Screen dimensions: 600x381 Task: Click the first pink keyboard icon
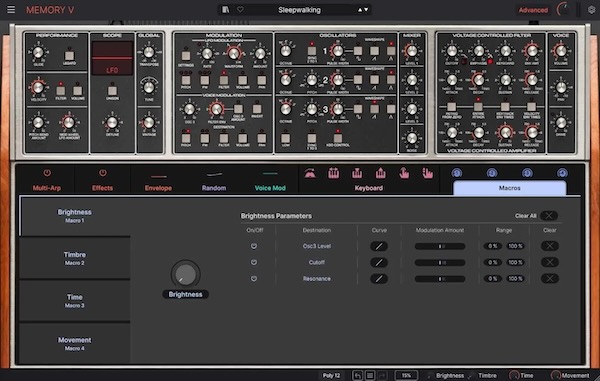pos(310,174)
